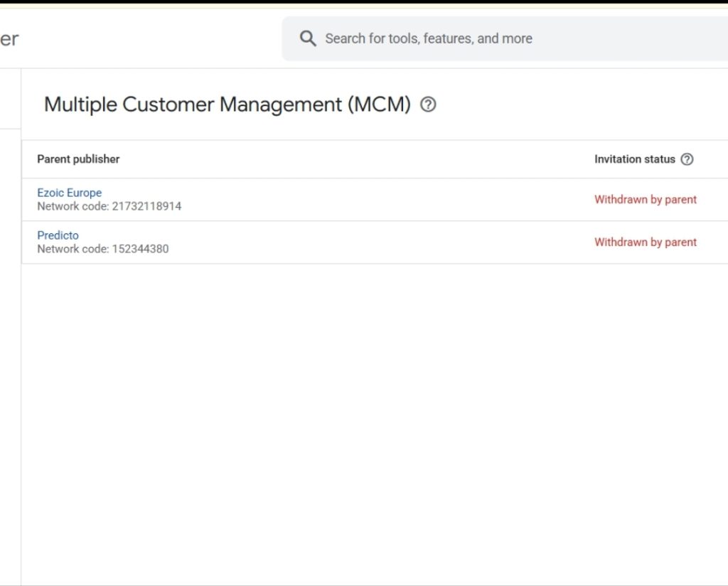Select Ezoic Europe's 'Withdrawn by parent' status
728x586 pixels.
pyautogui.click(x=645, y=200)
